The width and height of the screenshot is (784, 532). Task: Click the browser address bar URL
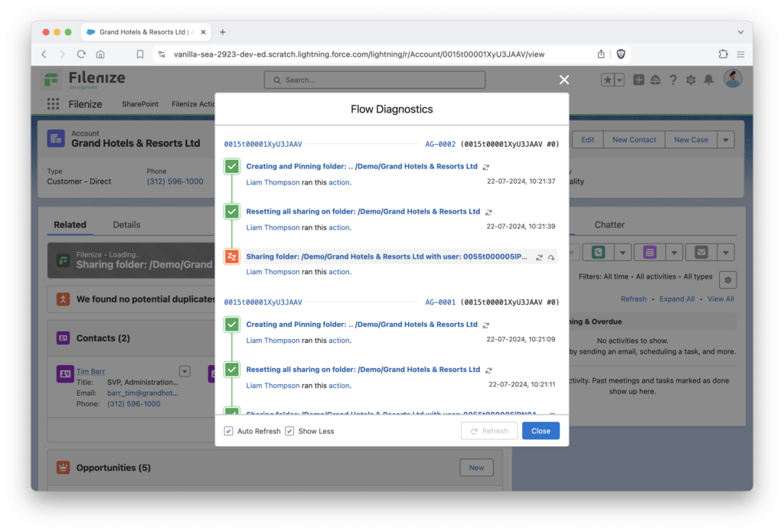359,54
